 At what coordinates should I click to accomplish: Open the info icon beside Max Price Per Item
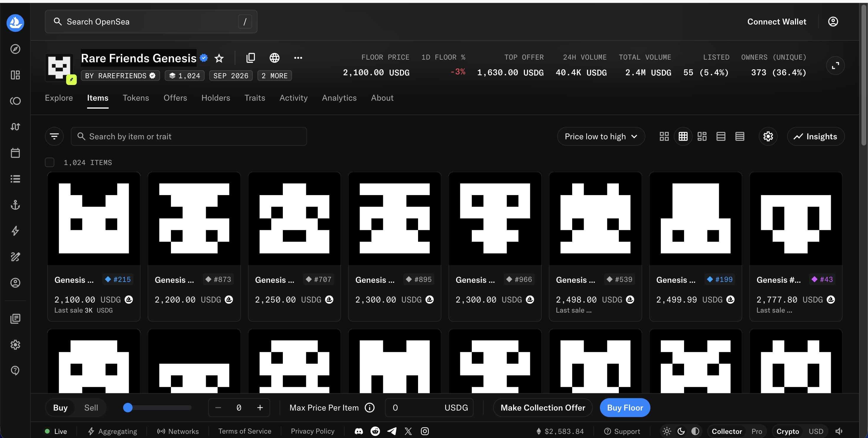[370, 408]
